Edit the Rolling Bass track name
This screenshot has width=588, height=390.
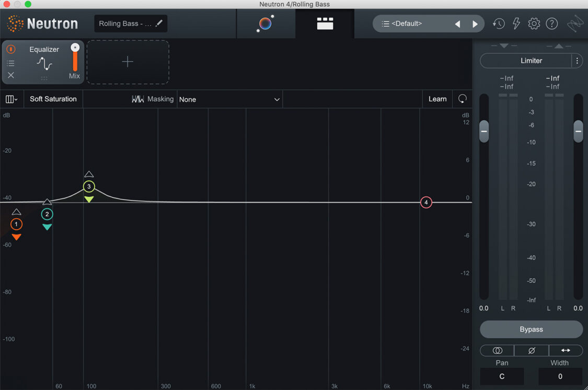pos(131,23)
